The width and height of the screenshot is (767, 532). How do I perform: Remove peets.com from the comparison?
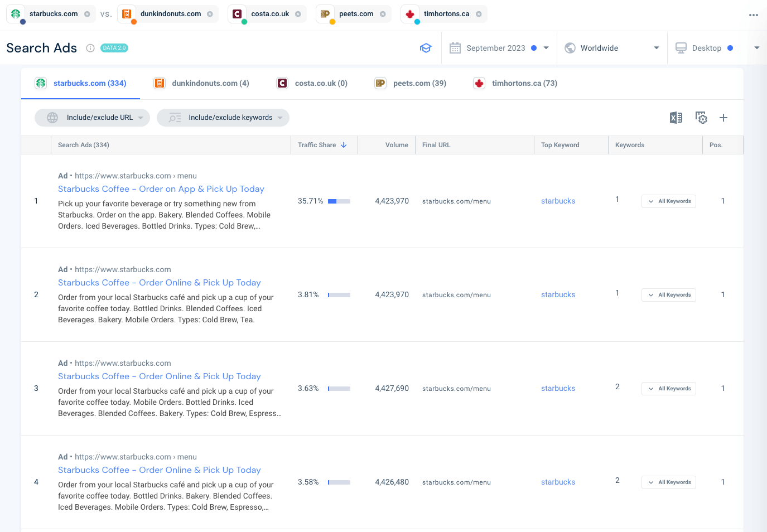383,14
